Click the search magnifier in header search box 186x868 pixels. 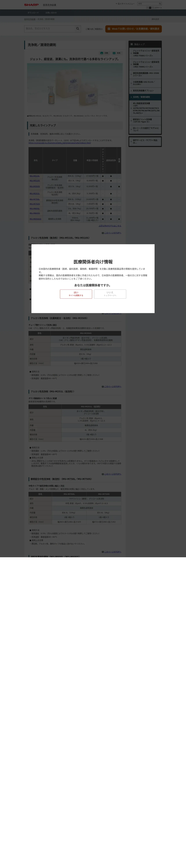point(160,4)
